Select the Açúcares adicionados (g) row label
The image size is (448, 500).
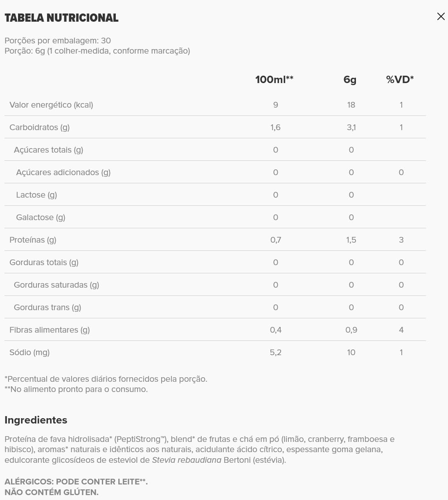pyautogui.click(x=63, y=172)
